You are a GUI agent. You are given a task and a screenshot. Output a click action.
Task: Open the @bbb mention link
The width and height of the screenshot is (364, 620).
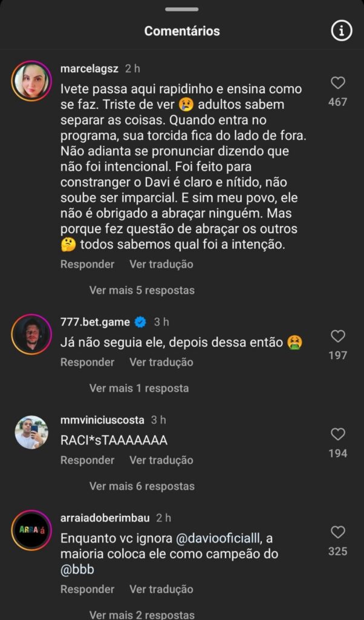77,570
